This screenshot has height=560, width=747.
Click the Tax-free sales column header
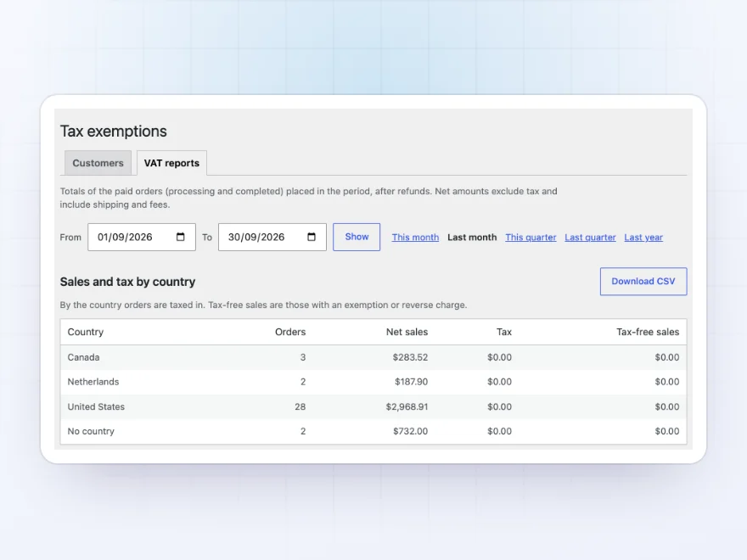[648, 332]
